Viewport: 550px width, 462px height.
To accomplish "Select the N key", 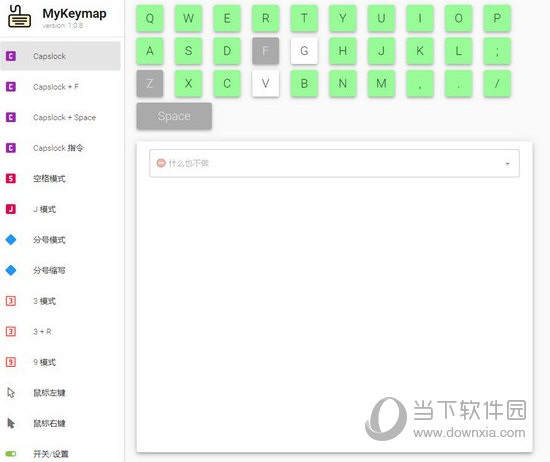I will point(343,83).
